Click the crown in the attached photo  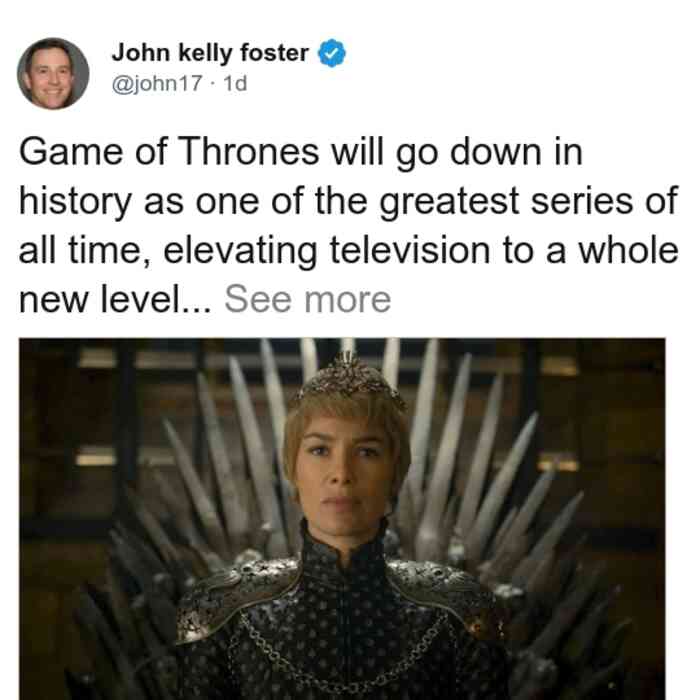click(x=351, y=375)
